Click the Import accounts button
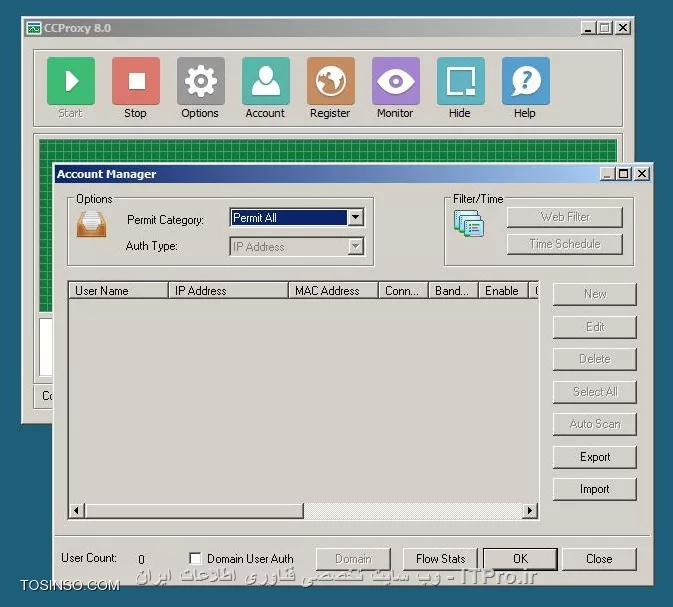The width and height of the screenshot is (673, 607). pyautogui.click(x=594, y=489)
